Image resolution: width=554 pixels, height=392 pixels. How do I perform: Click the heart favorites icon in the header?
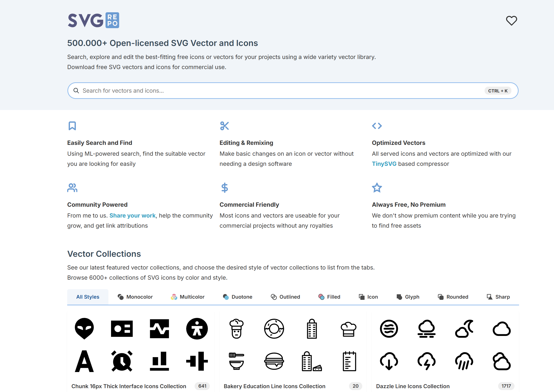coord(511,20)
